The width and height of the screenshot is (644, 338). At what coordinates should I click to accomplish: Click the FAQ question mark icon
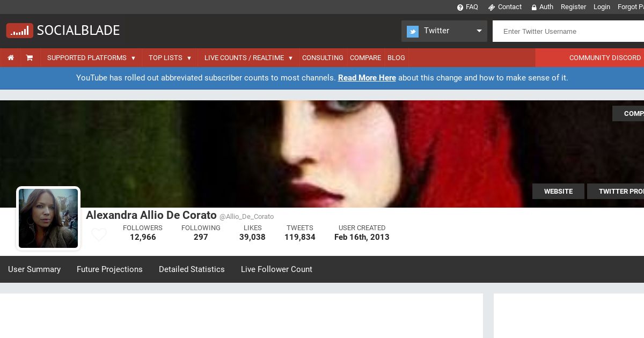click(x=460, y=8)
